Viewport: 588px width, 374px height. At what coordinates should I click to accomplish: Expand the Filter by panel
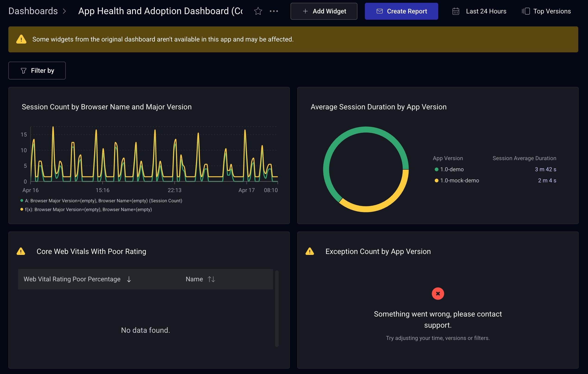pyautogui.click(x=37, y=70)
